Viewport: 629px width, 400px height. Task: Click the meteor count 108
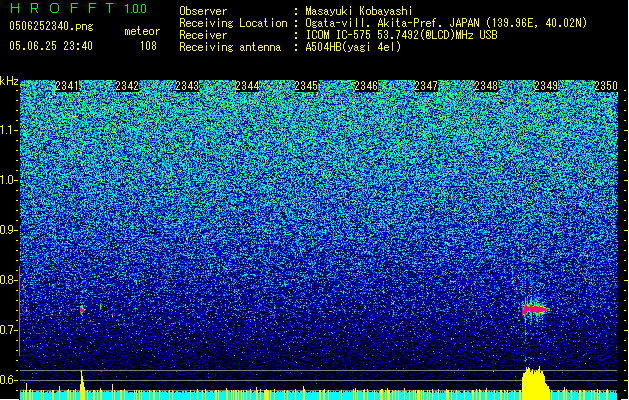point(148,46)
